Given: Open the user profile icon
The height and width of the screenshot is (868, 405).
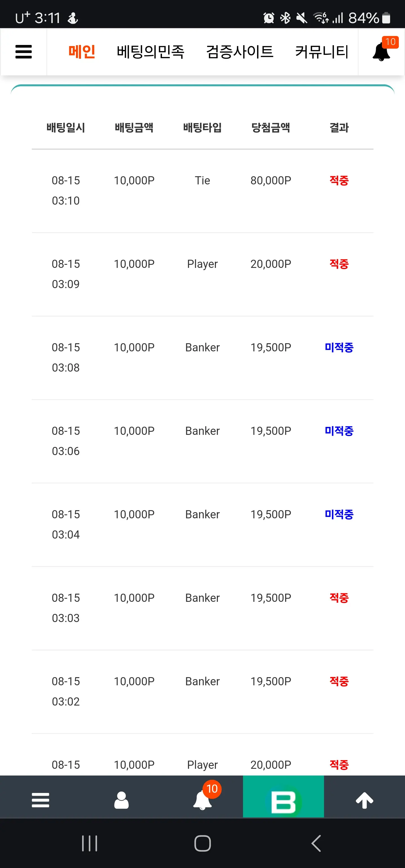Looking at the screenshot, I should pyautogui.click(x=121, y=800).
